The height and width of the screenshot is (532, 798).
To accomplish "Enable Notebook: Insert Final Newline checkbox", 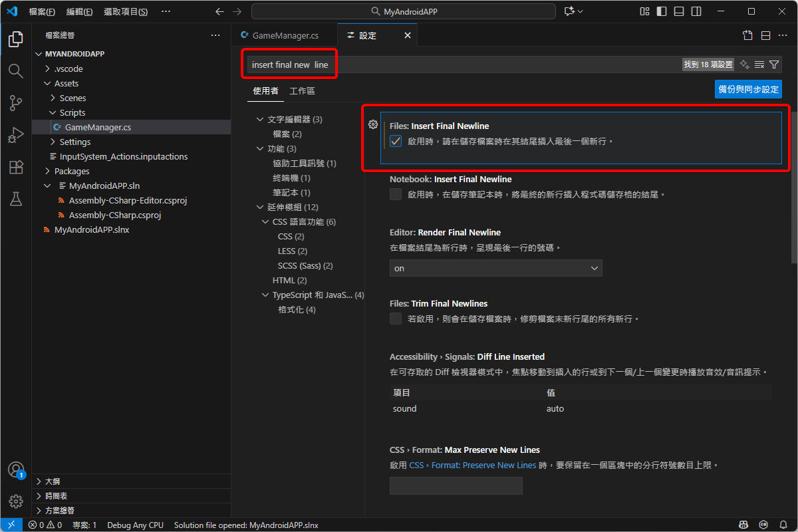I will pyautogui.click(x=396, y=194).
